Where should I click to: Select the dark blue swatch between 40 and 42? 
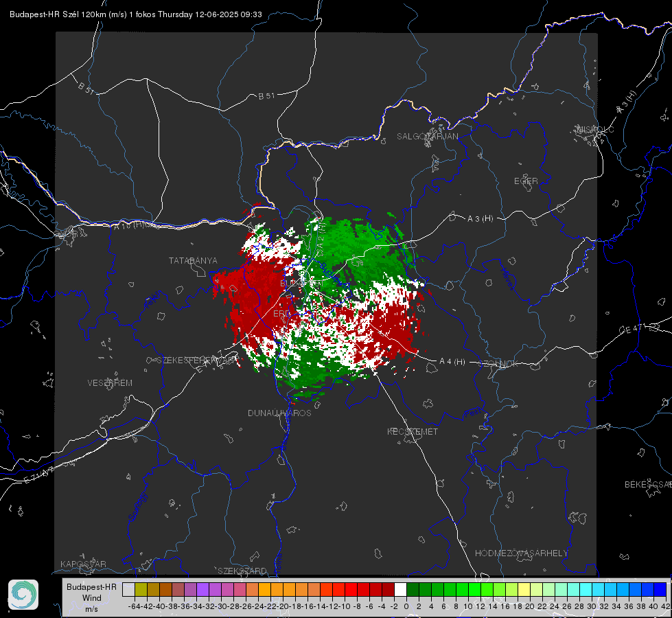660,590
